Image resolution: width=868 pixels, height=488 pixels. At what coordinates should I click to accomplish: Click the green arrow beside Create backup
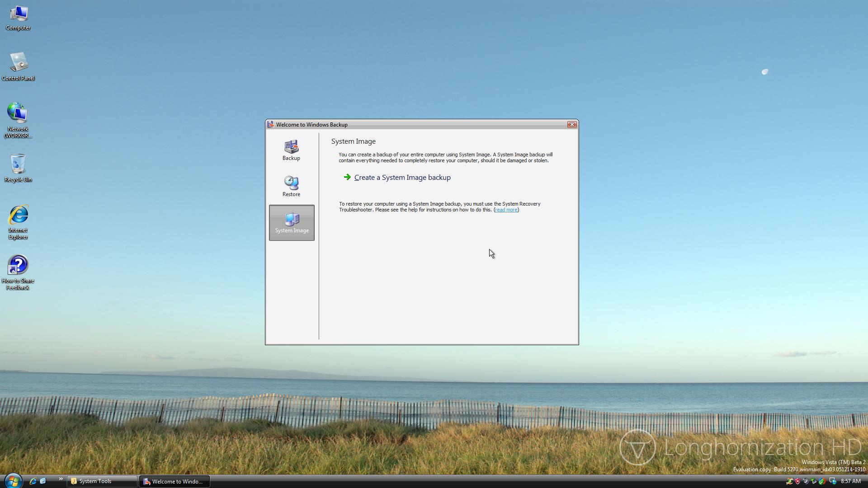pyautogui.click(x=347, y=177)
